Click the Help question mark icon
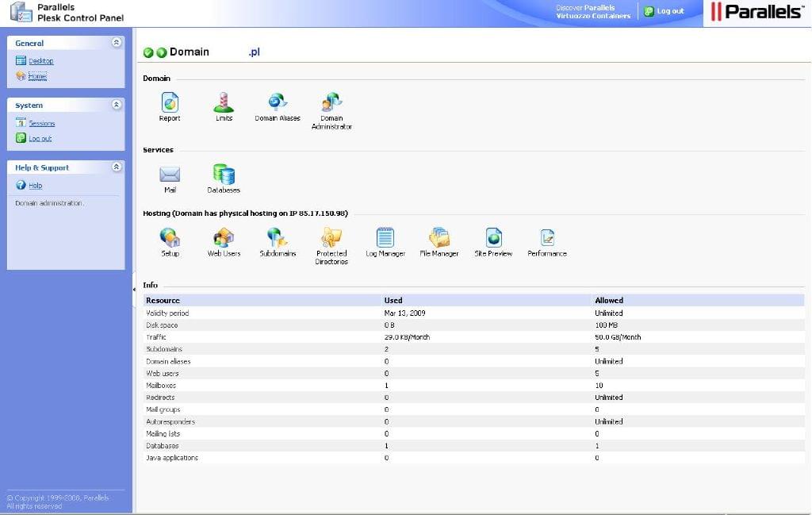The width and height of the screenshot is (812, 515). (x=21, y=185)
